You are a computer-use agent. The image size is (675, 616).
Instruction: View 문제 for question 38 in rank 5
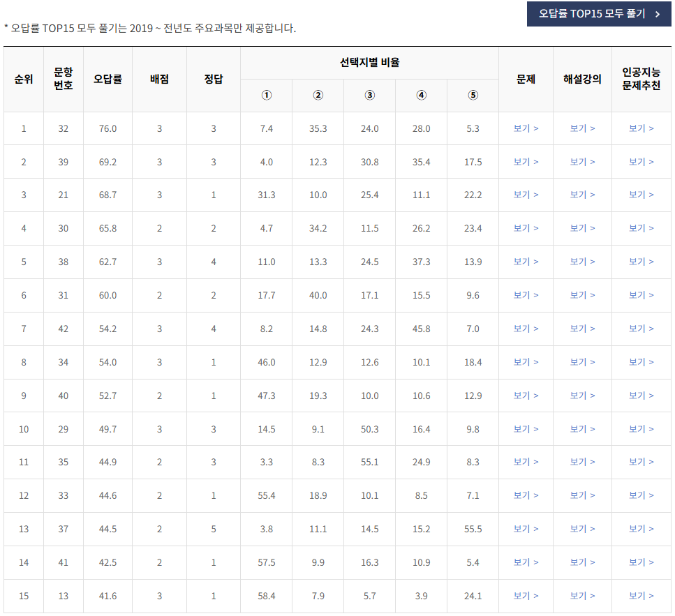click(x=526, y=262)
